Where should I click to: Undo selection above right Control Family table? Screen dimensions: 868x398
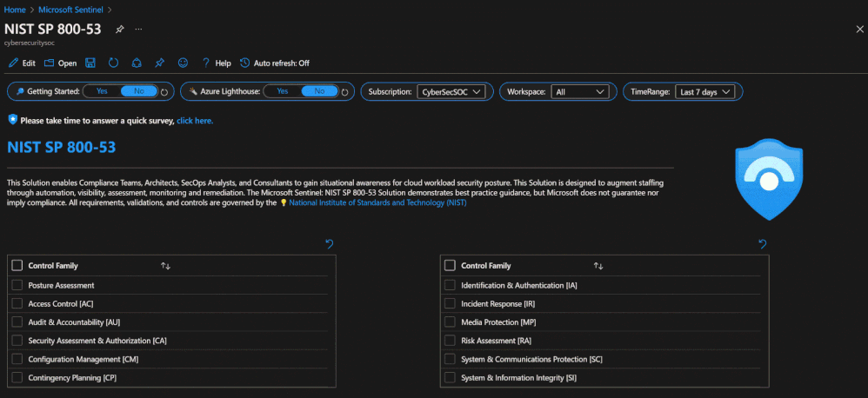point(762,244)
